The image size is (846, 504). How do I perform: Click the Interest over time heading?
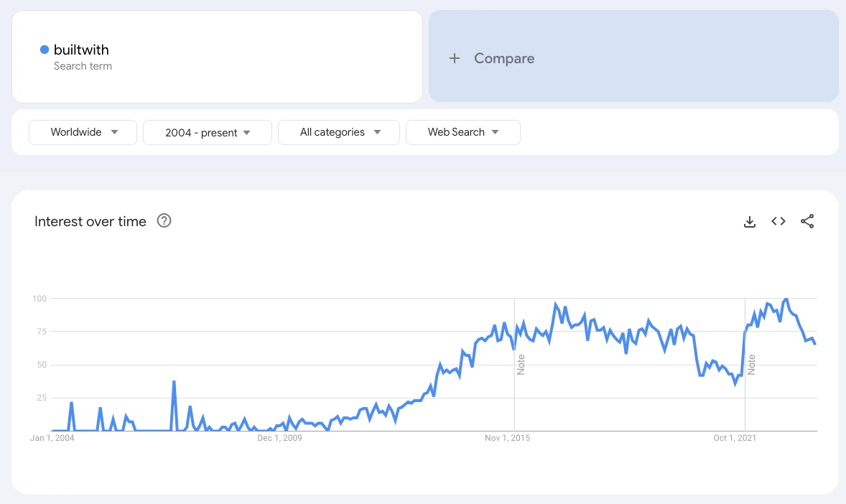pyautogui.click(x=90, y=222)
